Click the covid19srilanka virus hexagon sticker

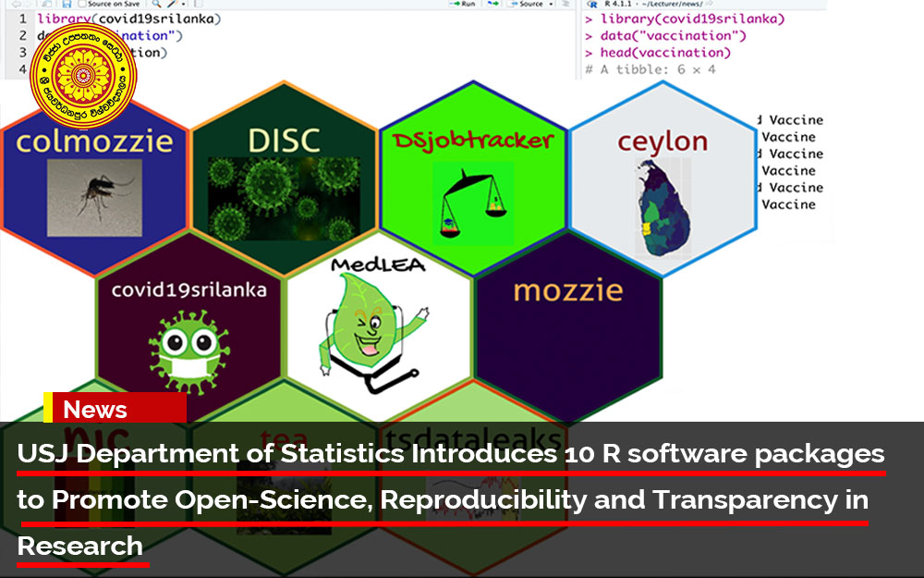(189, 325)
